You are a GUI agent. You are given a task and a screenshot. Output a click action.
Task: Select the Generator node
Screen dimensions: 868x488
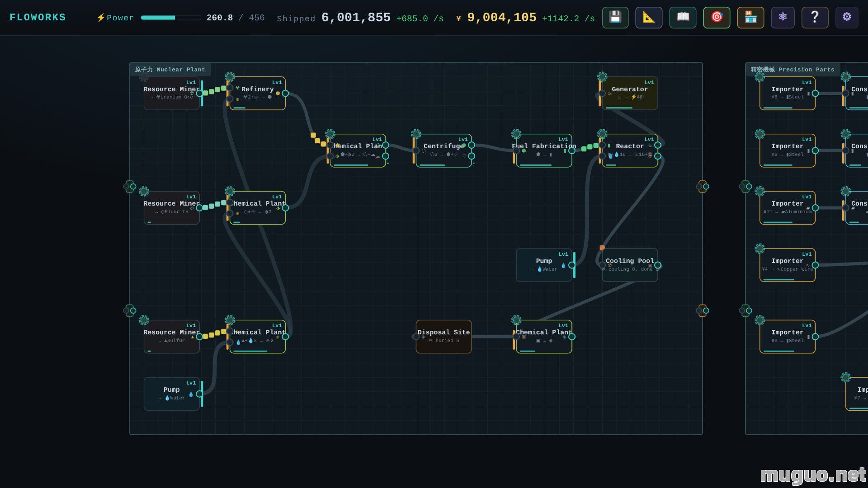point(630,93)
